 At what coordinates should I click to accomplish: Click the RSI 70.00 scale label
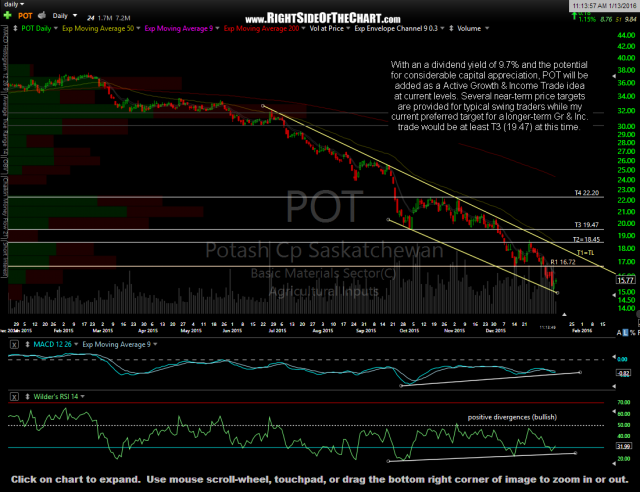tap(624, 403)
